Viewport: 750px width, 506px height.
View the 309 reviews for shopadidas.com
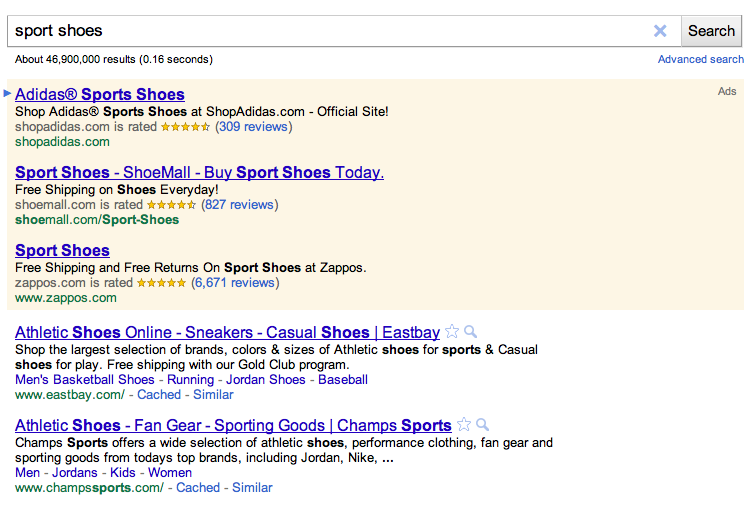click(x=254, y=127)
